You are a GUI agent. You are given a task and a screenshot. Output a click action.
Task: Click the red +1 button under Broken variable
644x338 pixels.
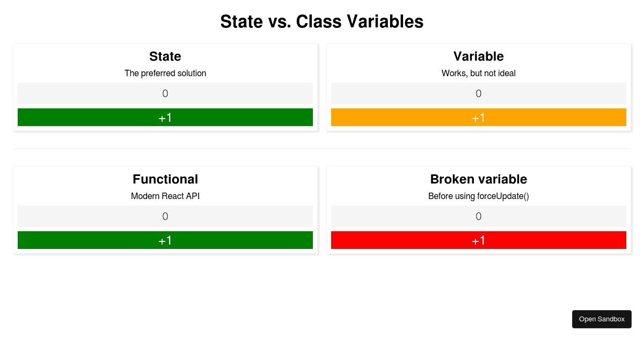(x=479, y=240)
